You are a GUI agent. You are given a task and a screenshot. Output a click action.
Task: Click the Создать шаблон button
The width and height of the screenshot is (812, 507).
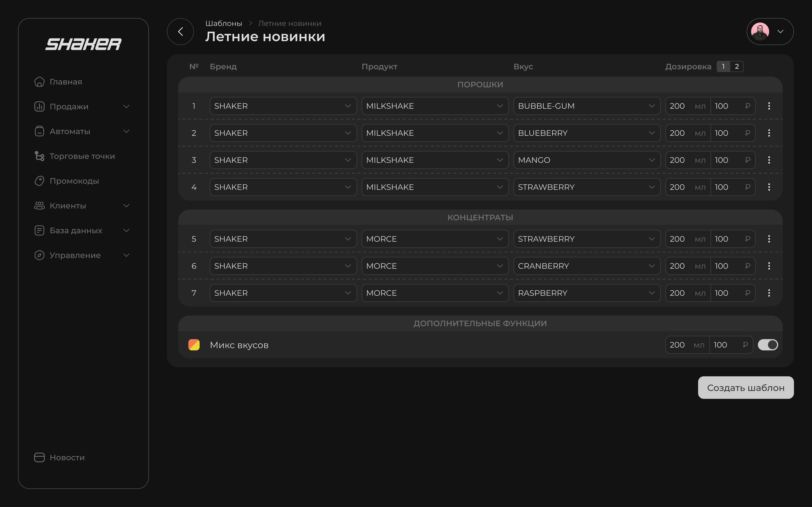pos(746,388)
